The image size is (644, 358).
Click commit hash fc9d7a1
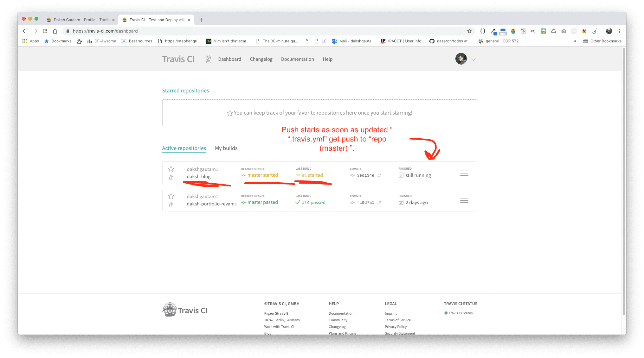point(365,203)
